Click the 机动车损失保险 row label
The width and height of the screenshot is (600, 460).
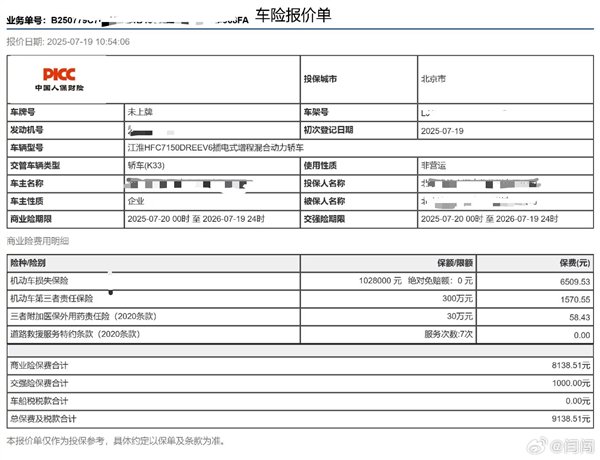pyautogui.click(x=39, y=281)
